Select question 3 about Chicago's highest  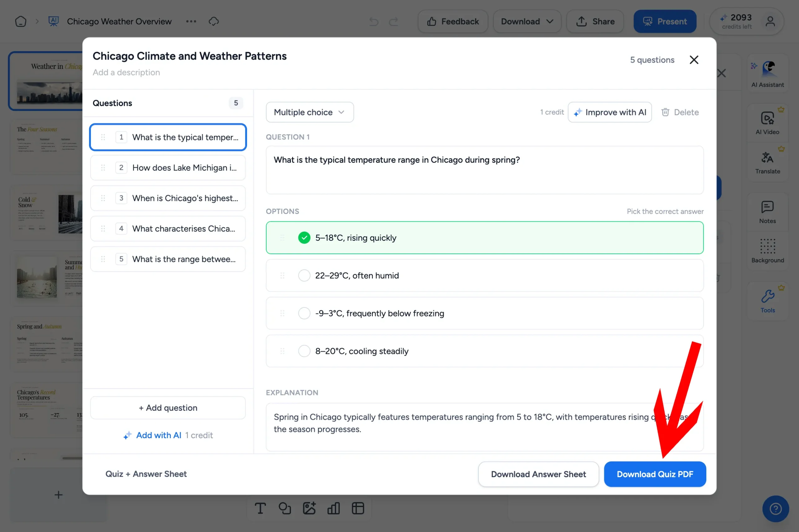pyautogui.click(x=168, y=198)
